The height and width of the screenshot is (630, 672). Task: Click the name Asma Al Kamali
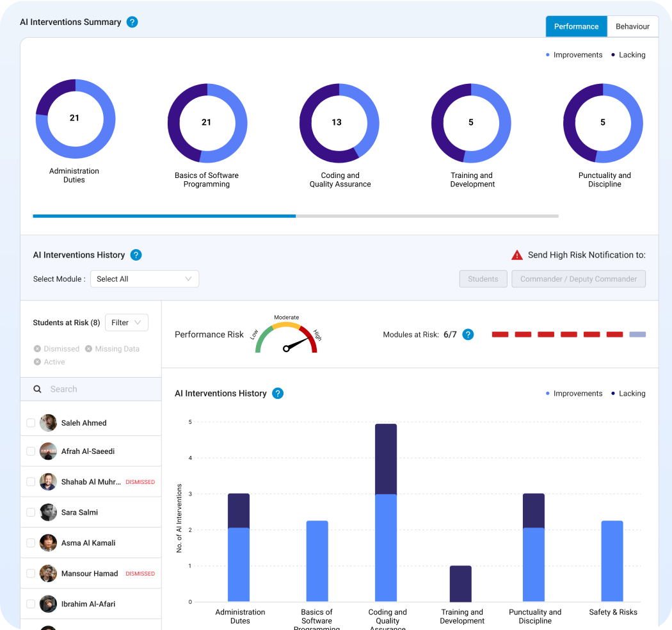coord(88,543)
